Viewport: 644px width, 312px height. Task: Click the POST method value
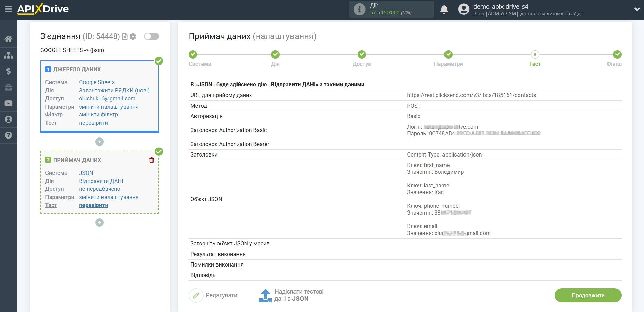(414, 106)
